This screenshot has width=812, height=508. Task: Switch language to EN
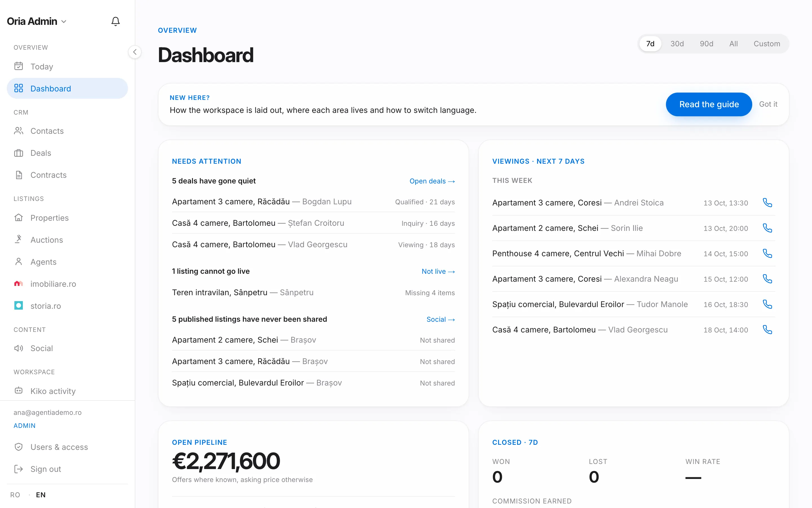coord(41,495)
